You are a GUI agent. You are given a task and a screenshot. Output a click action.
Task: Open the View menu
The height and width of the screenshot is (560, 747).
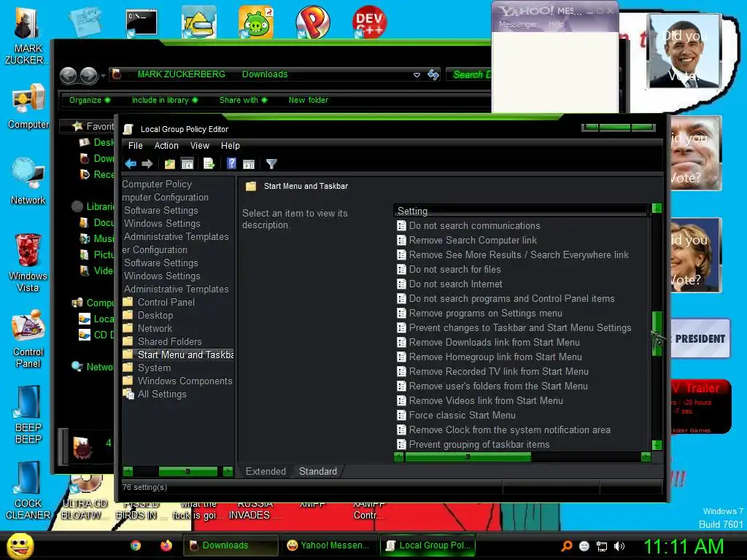tap(200, 146)
